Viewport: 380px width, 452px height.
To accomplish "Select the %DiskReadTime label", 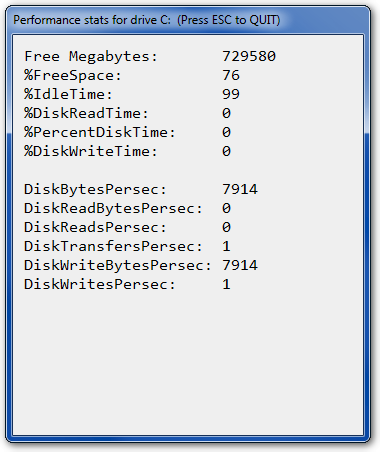I will [86, 113].
